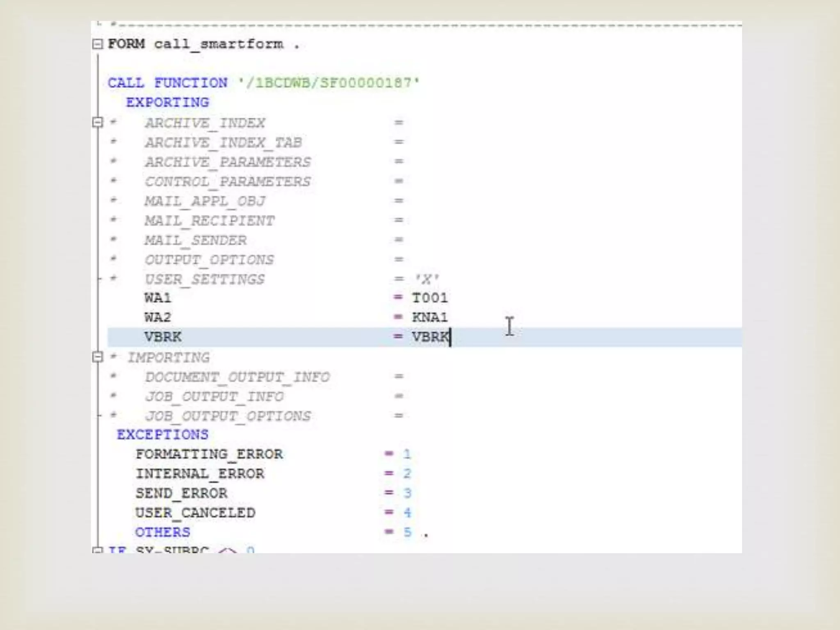
Task: Click the USER_CANCELED exception line
Action: tap(195, 513)
